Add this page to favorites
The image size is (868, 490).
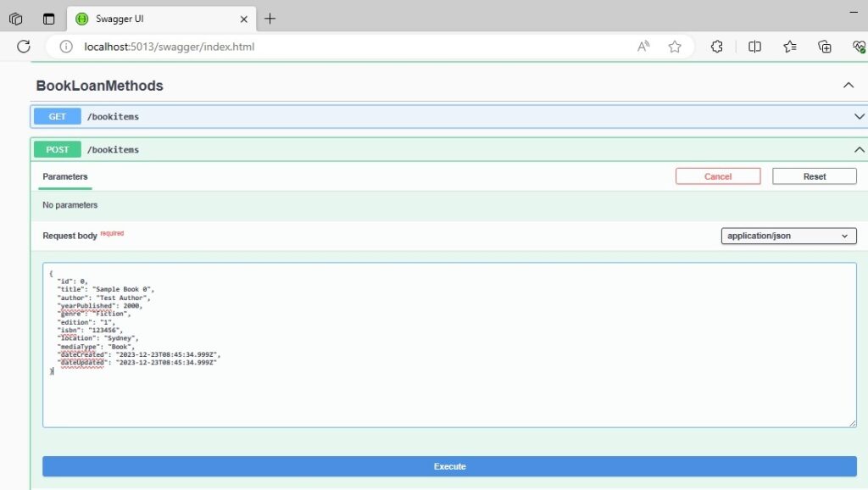point(674,47)
